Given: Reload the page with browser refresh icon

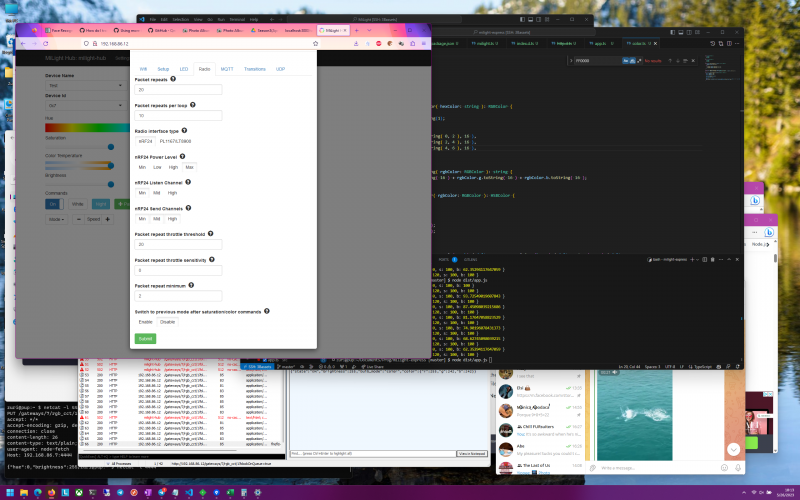Looking at the screenshot, I should 46,43.
